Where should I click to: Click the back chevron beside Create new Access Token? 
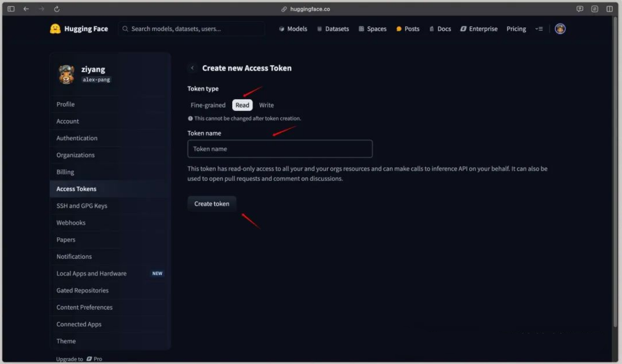coord(192,68)
